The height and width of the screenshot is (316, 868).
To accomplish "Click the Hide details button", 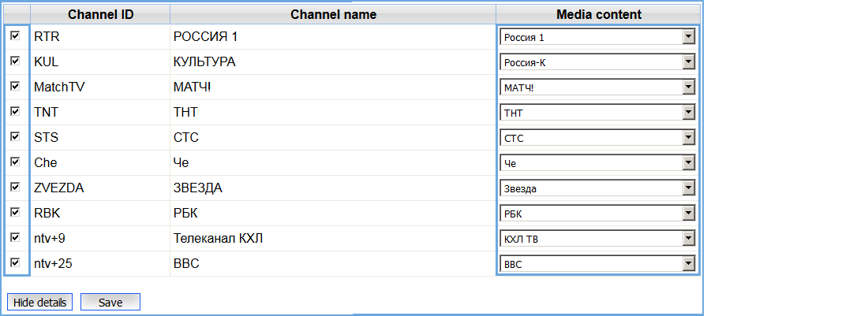I will click(40, 302).
